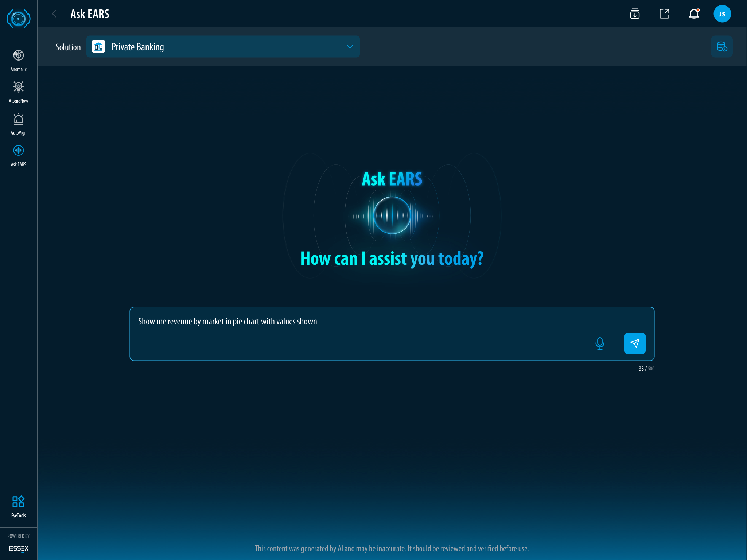The image size is (747, 560).
Task: Open the JS user profile avatar
Action: (x=722, y=14)
